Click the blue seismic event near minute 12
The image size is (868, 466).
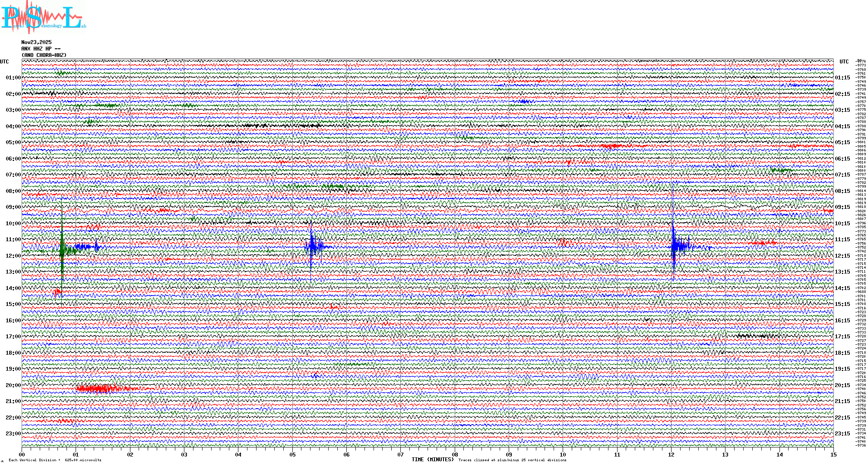tap(675, 246)
